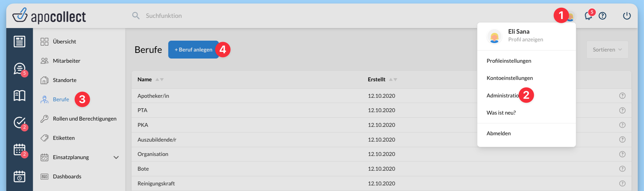
Task: Click the power logout icon
Action: click(x=627, y=16)
